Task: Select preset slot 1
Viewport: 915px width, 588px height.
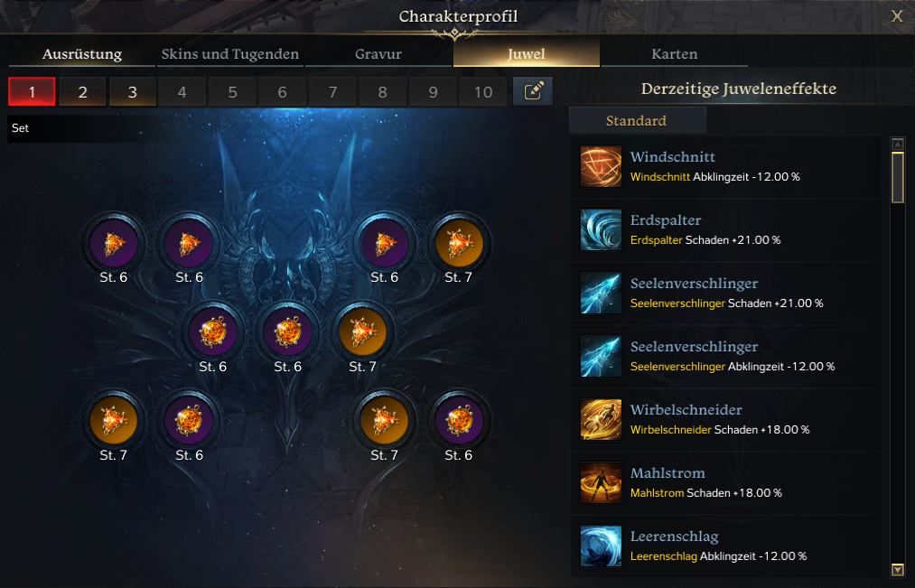Action: tap(33, 91)
